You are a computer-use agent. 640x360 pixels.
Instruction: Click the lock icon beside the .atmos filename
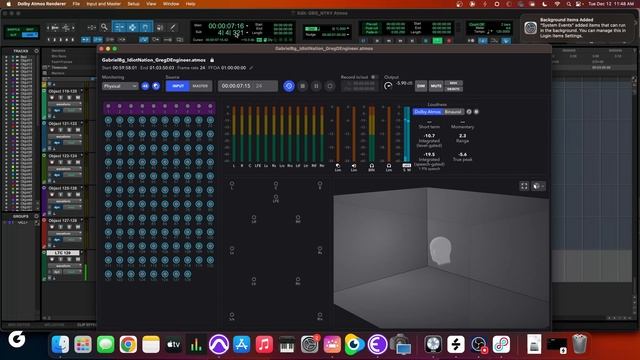coord(212,60)
